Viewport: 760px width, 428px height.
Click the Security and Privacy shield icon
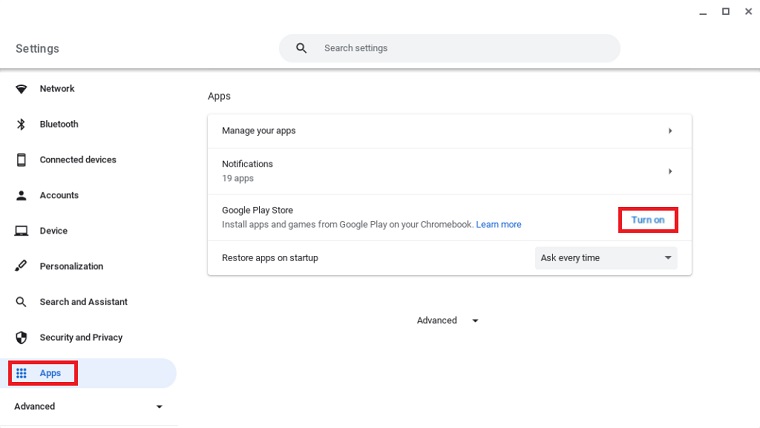[x=21, y=337]
